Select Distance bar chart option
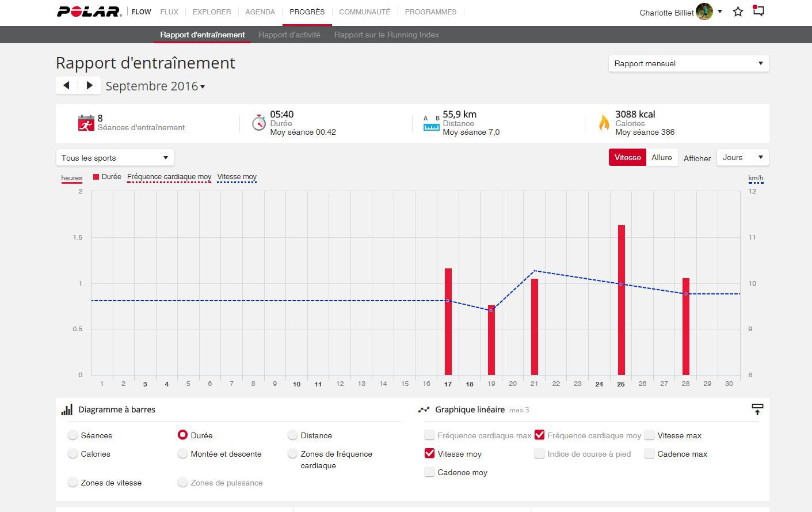The width and height of the screenshot is (812, 512). [293, 435]
